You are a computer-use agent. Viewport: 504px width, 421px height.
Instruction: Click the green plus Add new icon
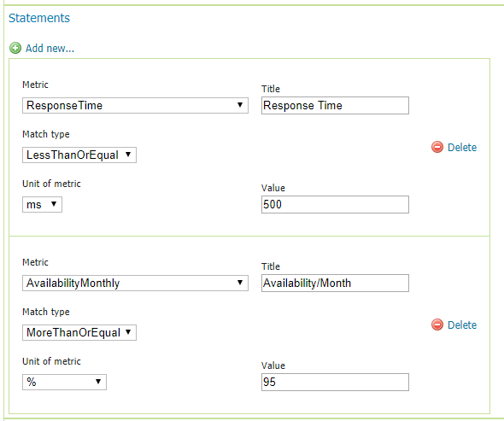pyautogui.click(x=15, y=48)
